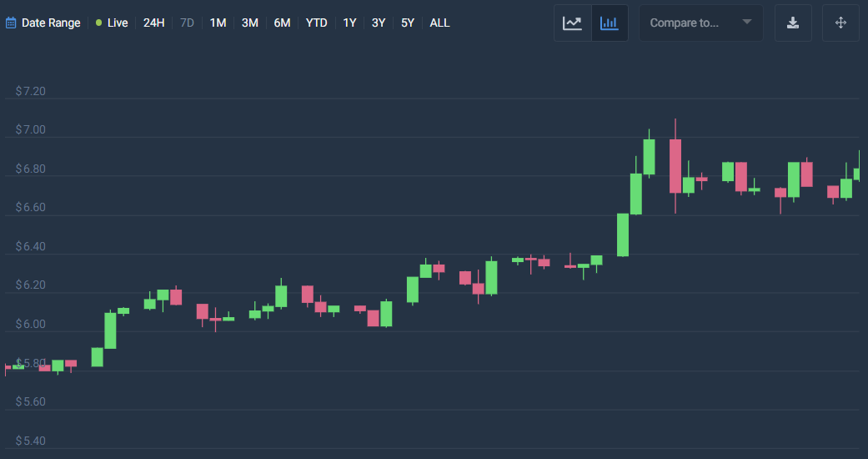Select the 5Y time range

408,23
